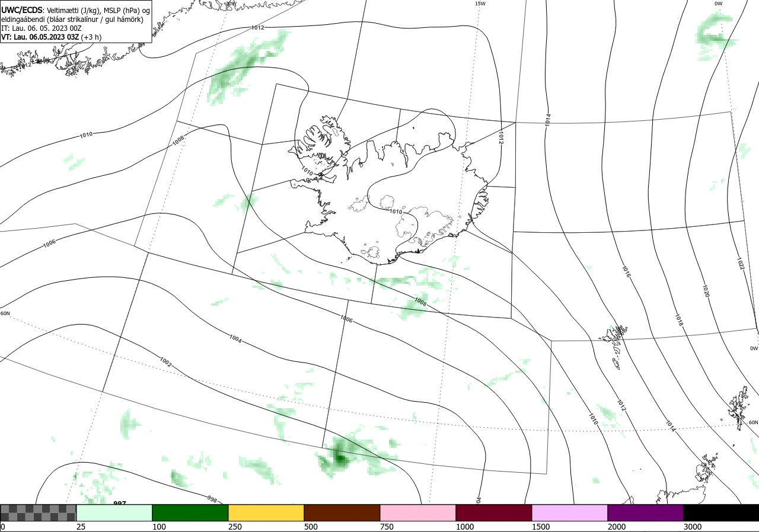Click the "1020" isobar label
This screenshot has width=759, height=532.
pyautogui.click(x=706, y=291)
